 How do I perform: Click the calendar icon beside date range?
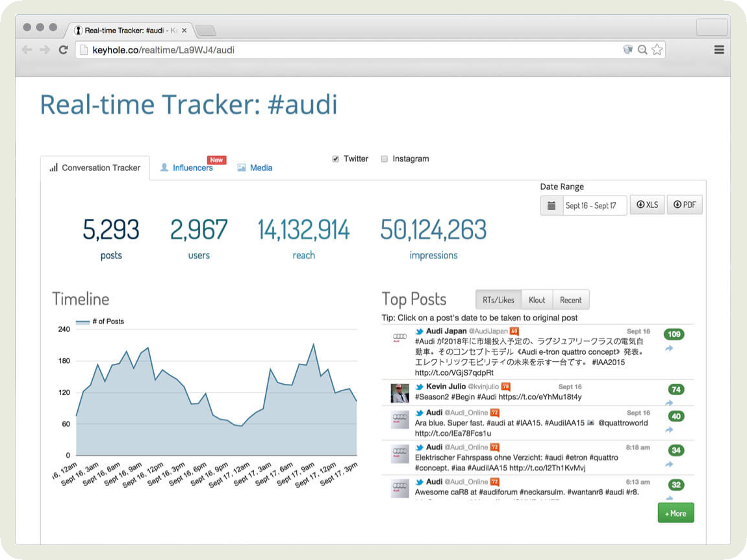click(551, 205)
